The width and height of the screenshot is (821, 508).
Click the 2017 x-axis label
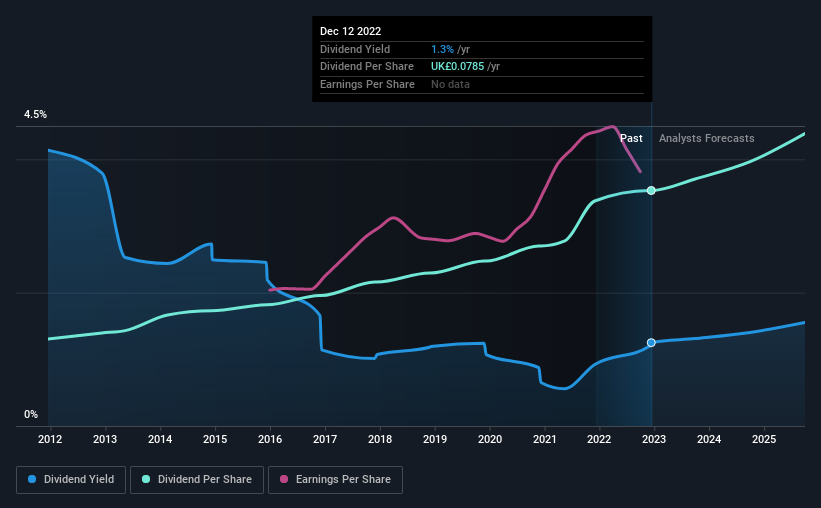325,439
